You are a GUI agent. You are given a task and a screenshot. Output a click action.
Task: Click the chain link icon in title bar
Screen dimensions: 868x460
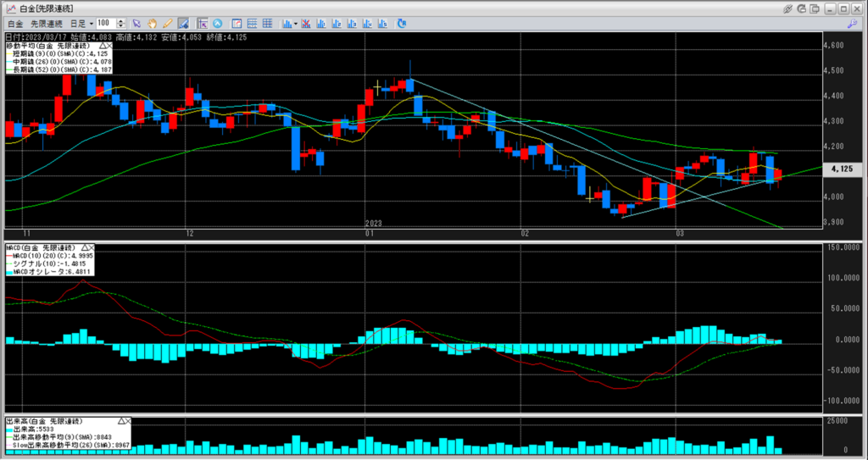(788, 8)
